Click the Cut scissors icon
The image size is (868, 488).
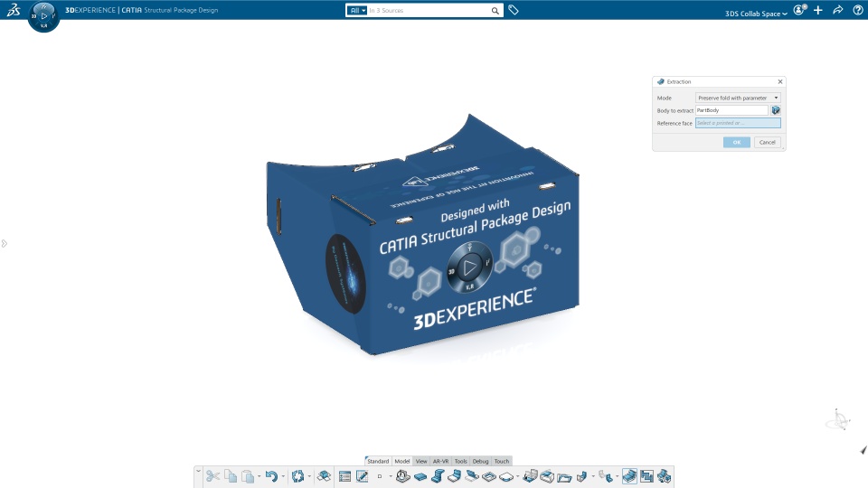click(x=212, y=476)
